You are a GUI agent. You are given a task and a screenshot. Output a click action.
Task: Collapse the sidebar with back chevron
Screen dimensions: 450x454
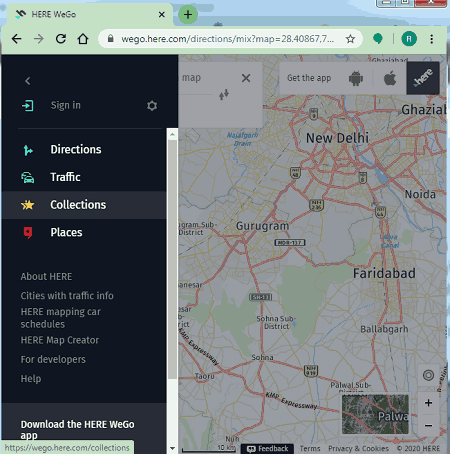point(28,81)
